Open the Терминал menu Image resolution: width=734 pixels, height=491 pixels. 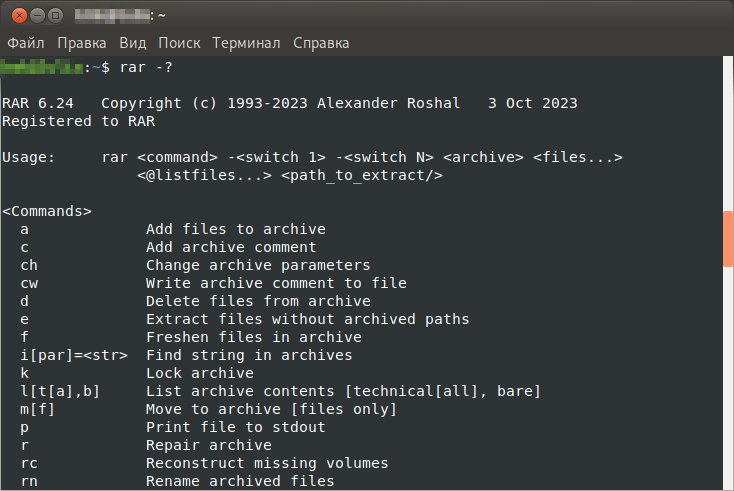click(x=247, y=43)
